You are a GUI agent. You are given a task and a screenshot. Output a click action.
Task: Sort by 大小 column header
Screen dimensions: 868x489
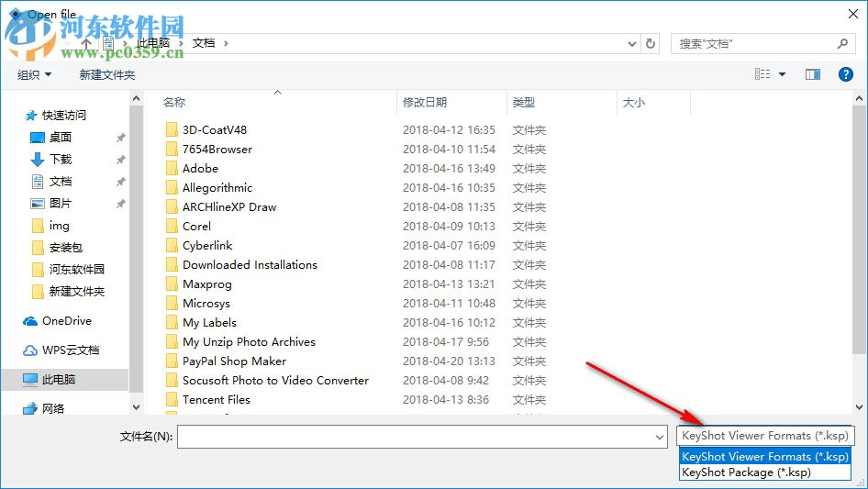[634, 103]
